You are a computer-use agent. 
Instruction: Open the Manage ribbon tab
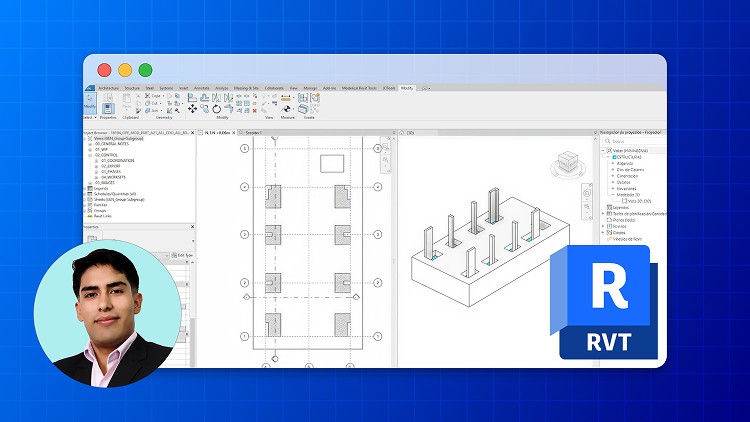click(310, 88)
